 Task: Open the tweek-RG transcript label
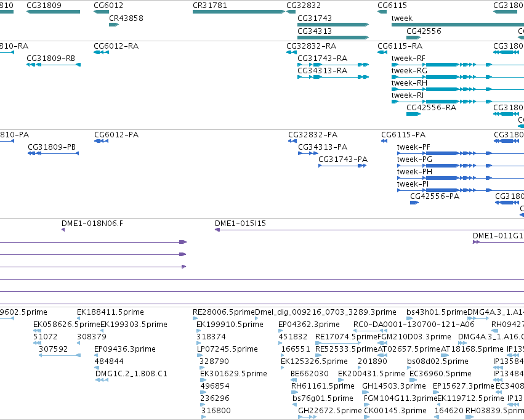click(x=409, y=70)
